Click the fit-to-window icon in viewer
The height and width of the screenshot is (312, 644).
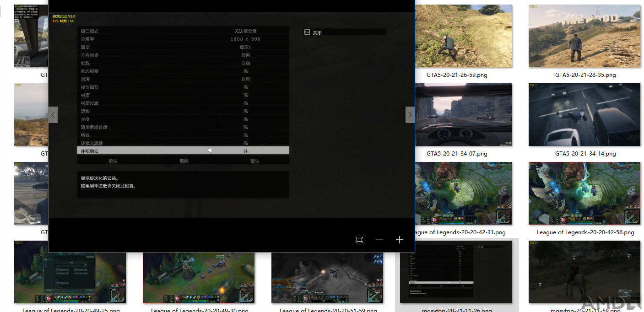point(359,240)
